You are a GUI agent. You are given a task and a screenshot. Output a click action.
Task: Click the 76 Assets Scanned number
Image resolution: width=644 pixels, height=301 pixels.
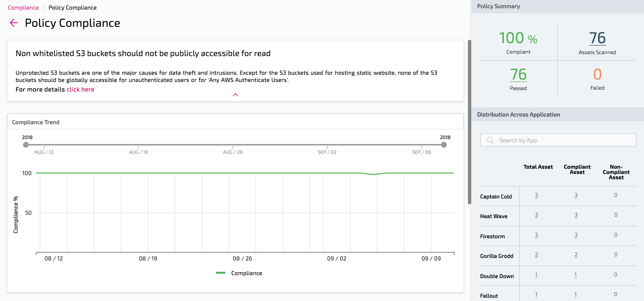(597, 38)
